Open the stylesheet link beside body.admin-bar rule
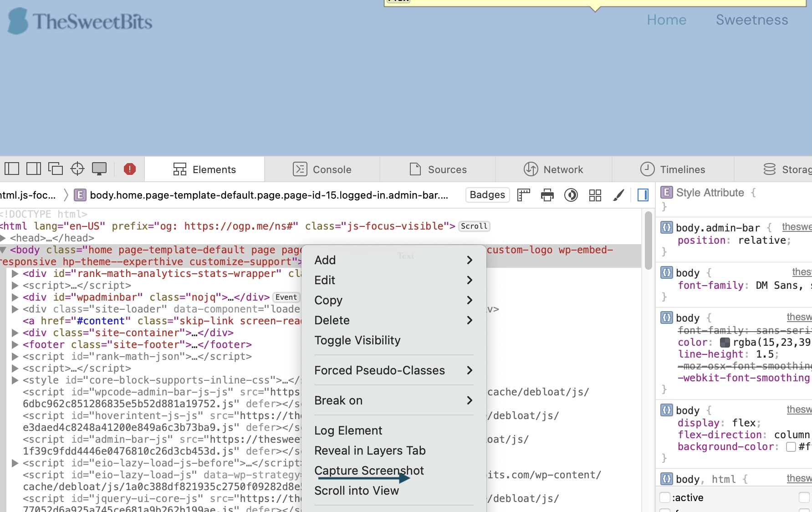The width and height of the screenshot is (812, 512). (x=797, y=227)
